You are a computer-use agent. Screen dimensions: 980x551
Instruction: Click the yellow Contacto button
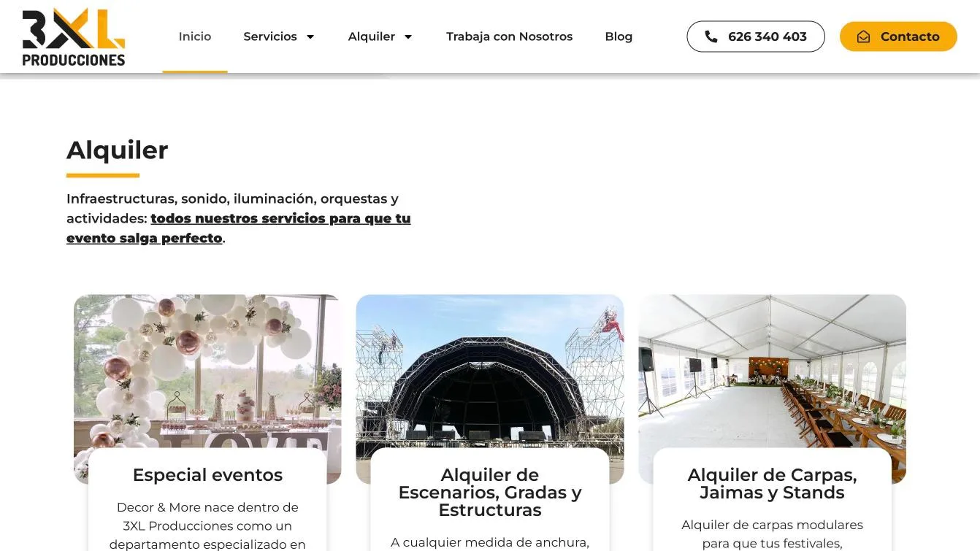[898, 36]
